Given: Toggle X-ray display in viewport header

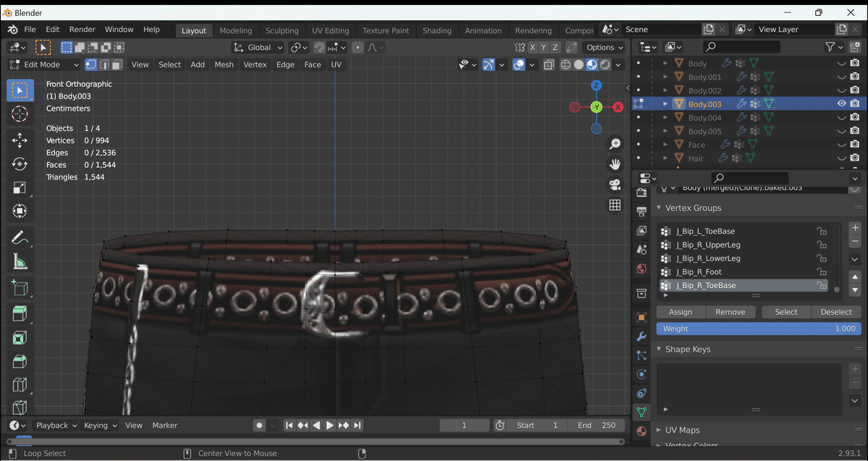Looking at the screenshot, I should point(548,64).
